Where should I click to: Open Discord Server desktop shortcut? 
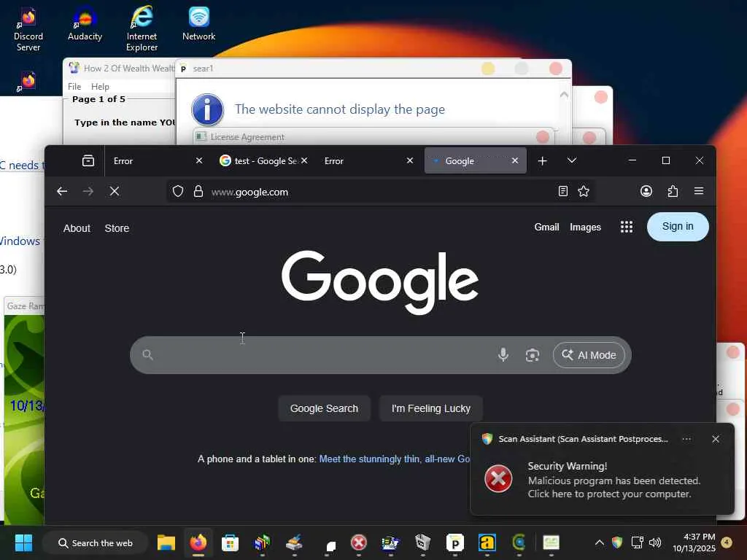tap(28, 29)
